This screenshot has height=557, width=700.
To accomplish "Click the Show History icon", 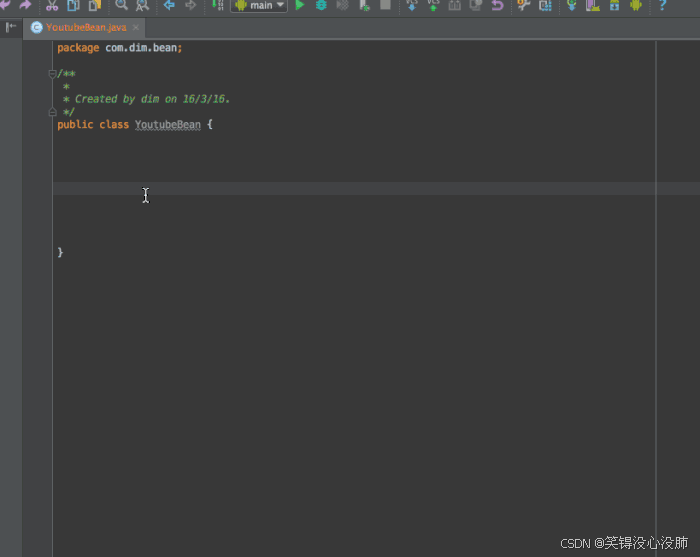I will click(476, 5).
